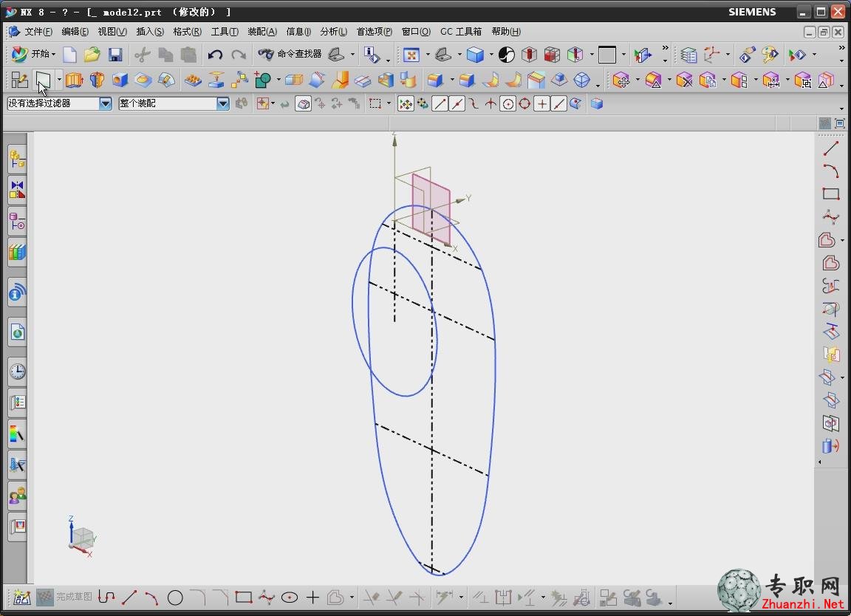The image size is (851, 616).
Task: Click the Open folder icon
Action: click(92, 54)
